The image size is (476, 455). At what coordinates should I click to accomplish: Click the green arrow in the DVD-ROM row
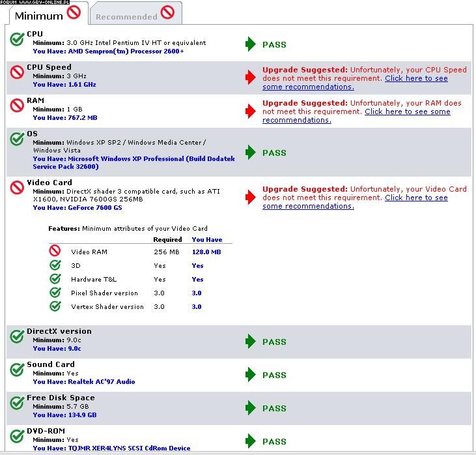pos(251,441)
